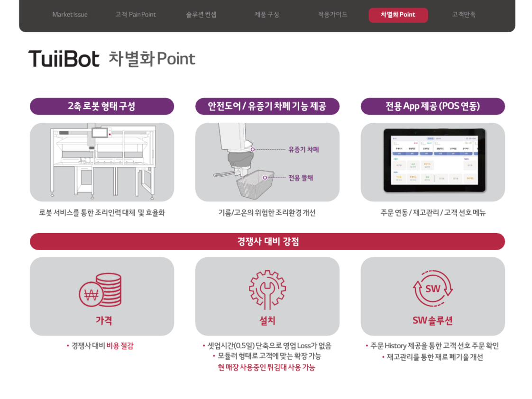
Task: Open the 제품 구성 tab
Action: click(x=267, y=15)
